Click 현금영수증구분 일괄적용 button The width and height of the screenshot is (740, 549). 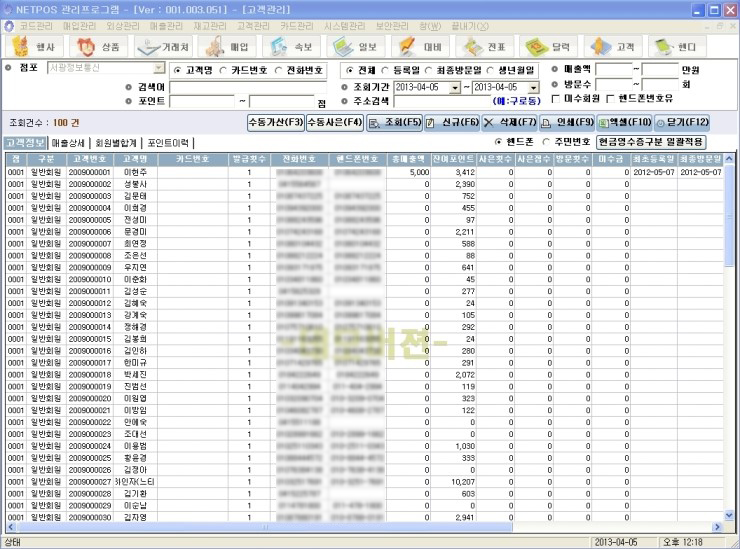coord(651,142)
